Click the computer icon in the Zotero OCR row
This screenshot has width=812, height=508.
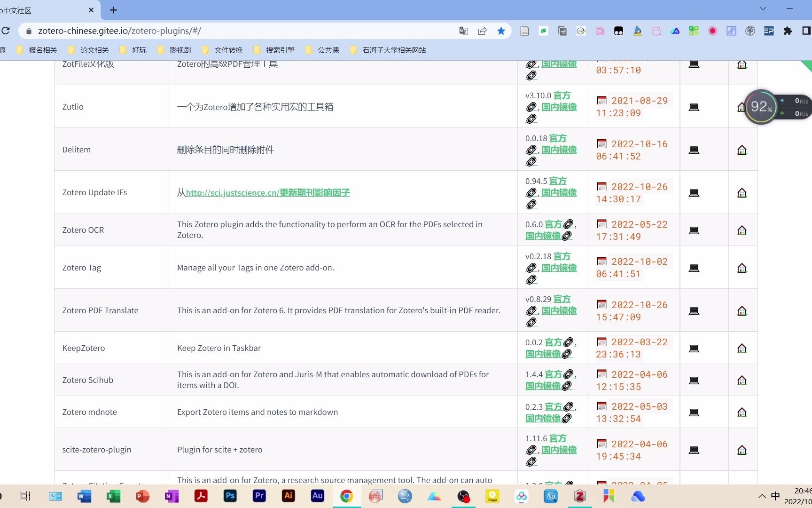694,230
